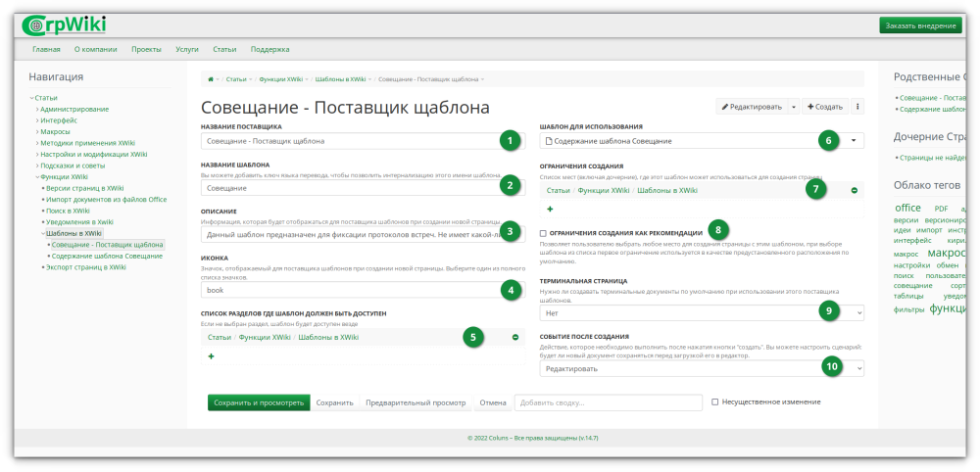Screen dimensions: 980x472
Task: Open Импорт документов из файлов Office
Action: [x=106, y=199]
